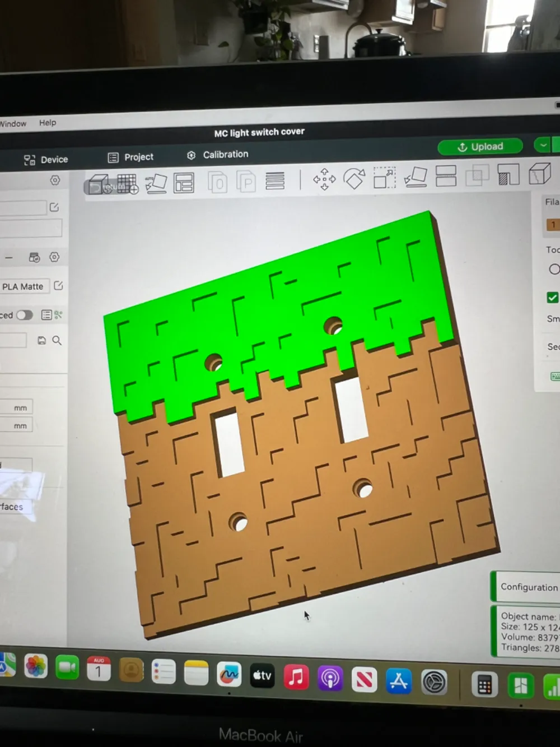Open Notes from the Dock
This screenshot has height=747, width=560.
pyautogui.click(x=196, y=673)
